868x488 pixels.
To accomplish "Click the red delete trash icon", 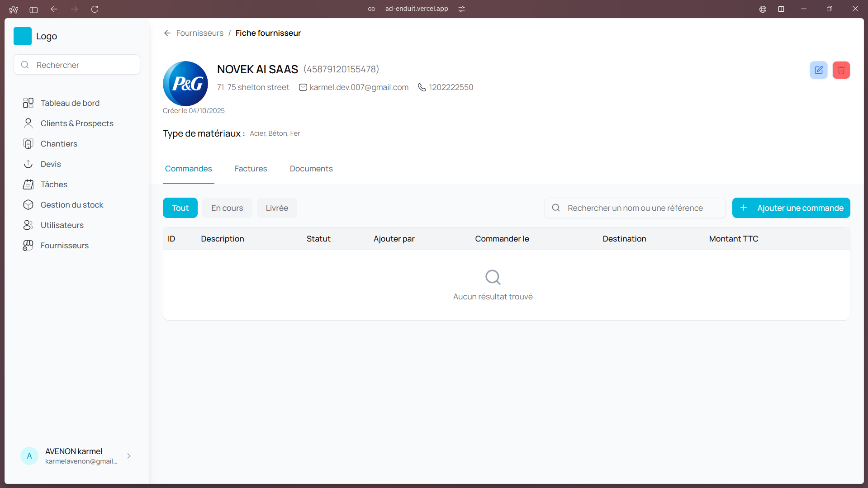I will click(x=841, y=70).
